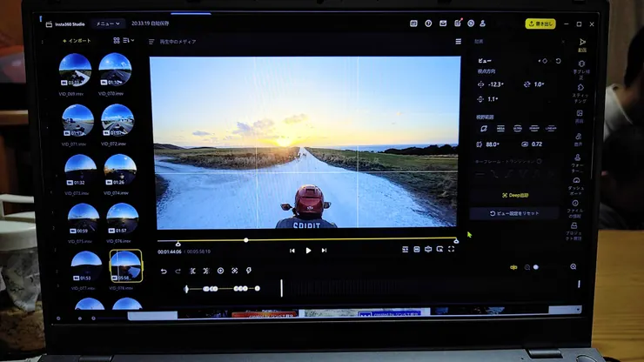The height and width of the screenshot is (362, 644).
Task: Open the スティッチング stitching tab
Action: pyautogui.click(x=580, y=94)
